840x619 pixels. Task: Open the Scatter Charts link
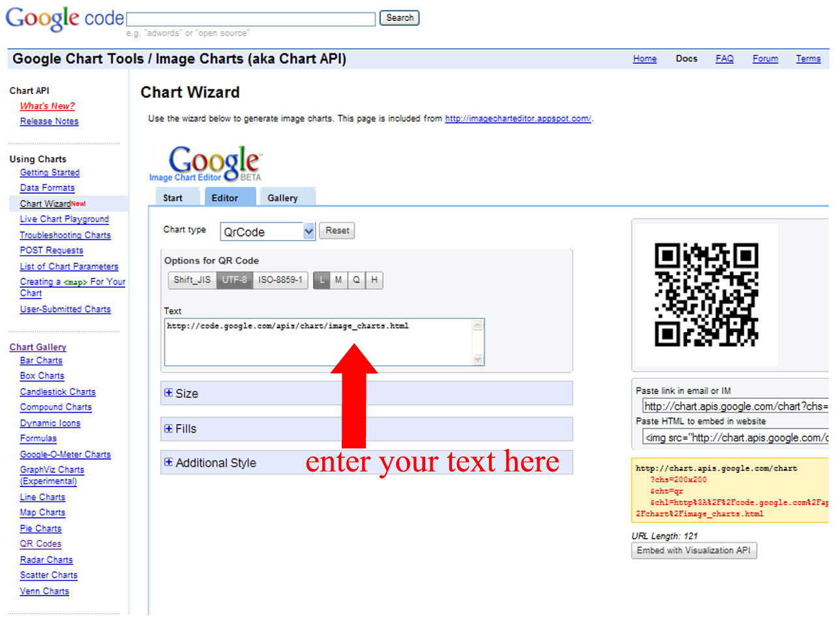[48, 575]
